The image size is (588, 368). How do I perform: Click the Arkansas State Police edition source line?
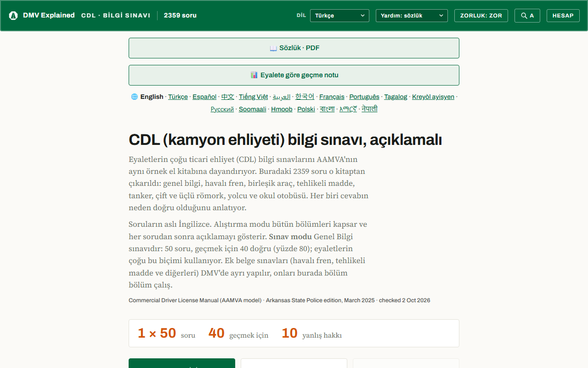[279, 300]
